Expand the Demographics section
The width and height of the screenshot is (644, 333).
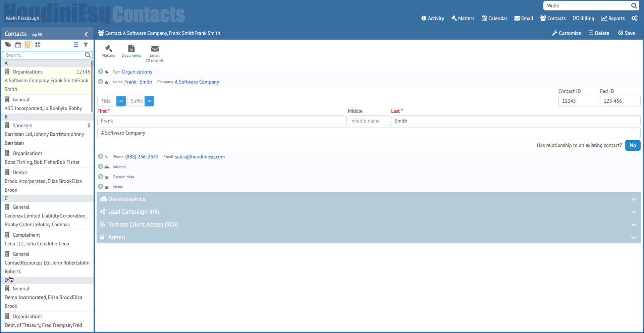click(x=369, y=199)
